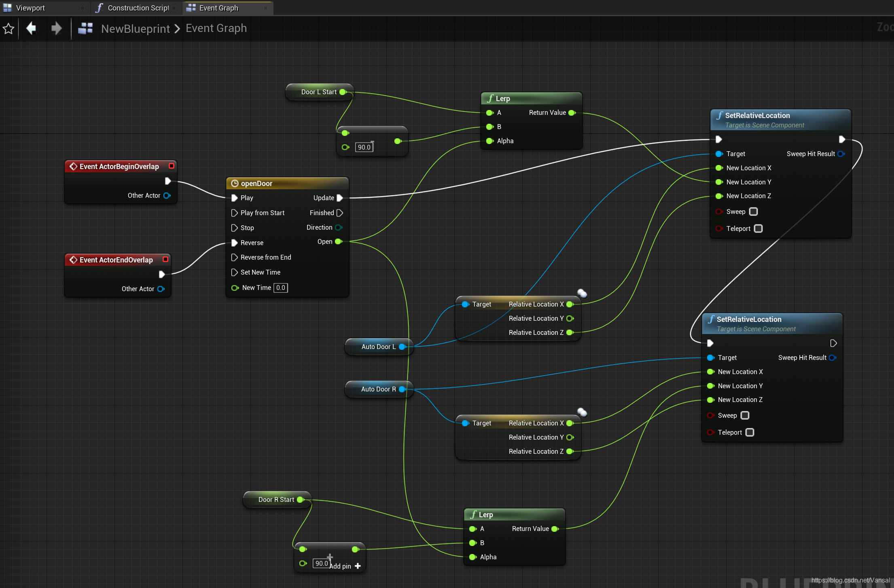Select the Door L Start variable node
The height and width of the screenshot is (588, 894).
click(x=319, y=92)
